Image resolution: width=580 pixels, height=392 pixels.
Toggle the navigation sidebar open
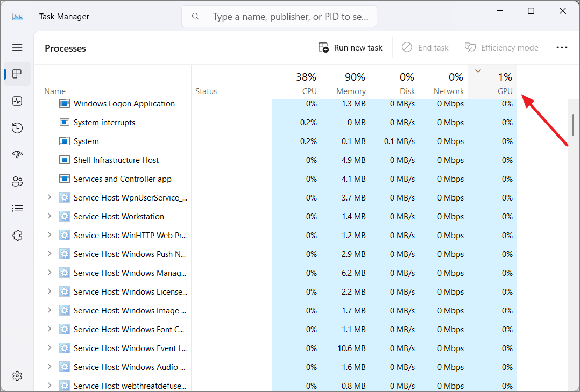coord(17,47)
